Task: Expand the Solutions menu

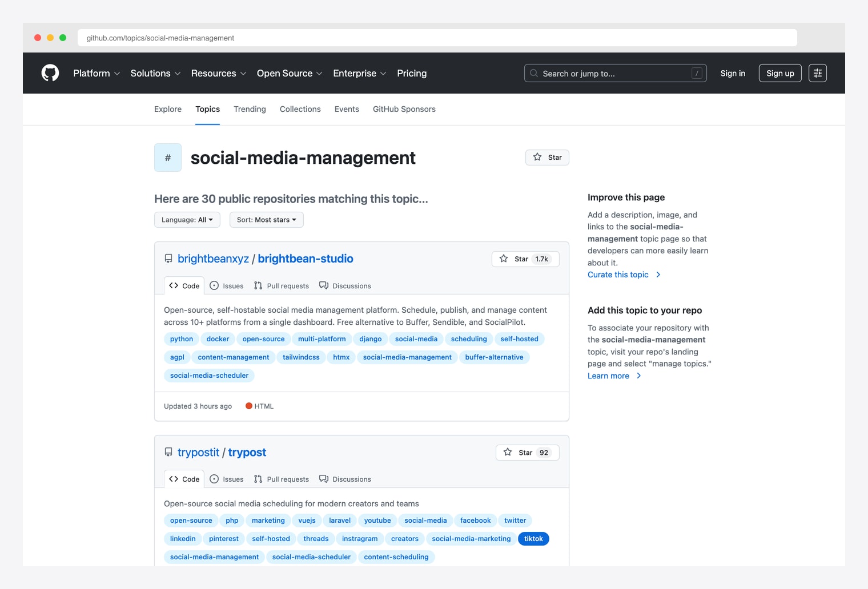Action: (x=155, y=73)
